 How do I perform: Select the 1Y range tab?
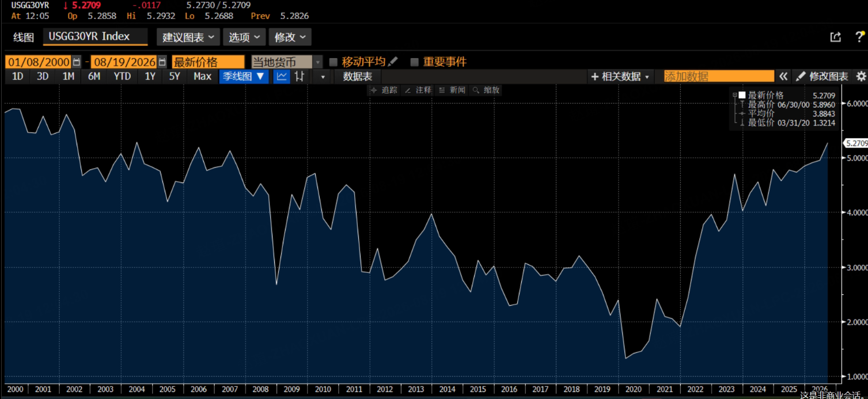point(150,77)
